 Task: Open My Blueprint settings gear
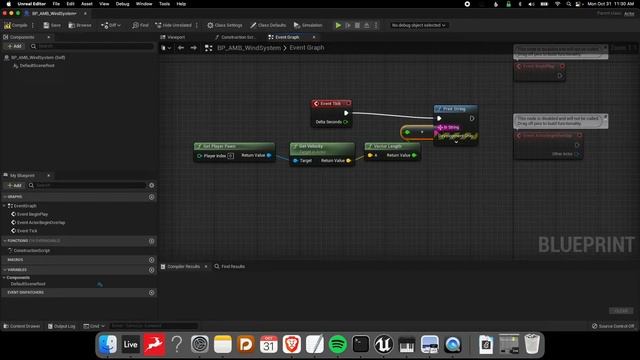[x=151, y=185]
